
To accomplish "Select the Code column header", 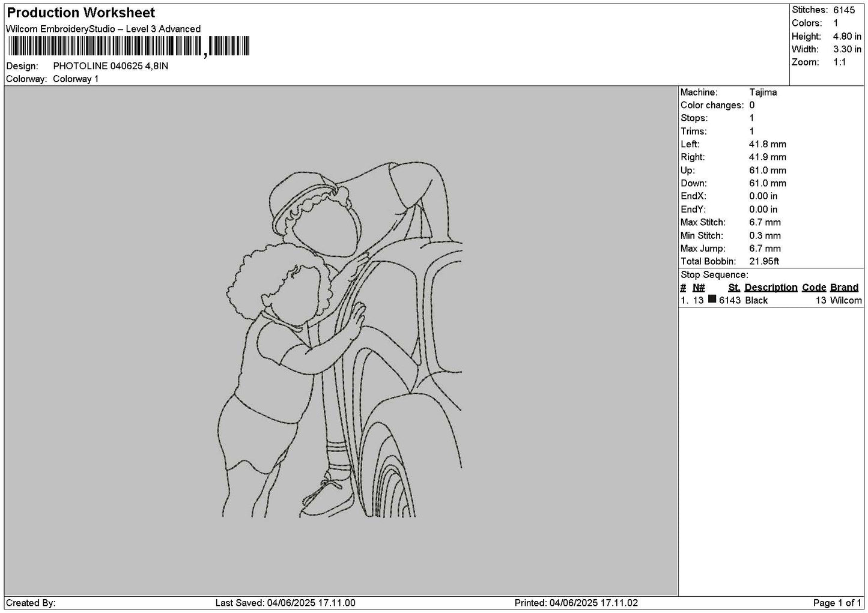I will click(x=814, y=288).
